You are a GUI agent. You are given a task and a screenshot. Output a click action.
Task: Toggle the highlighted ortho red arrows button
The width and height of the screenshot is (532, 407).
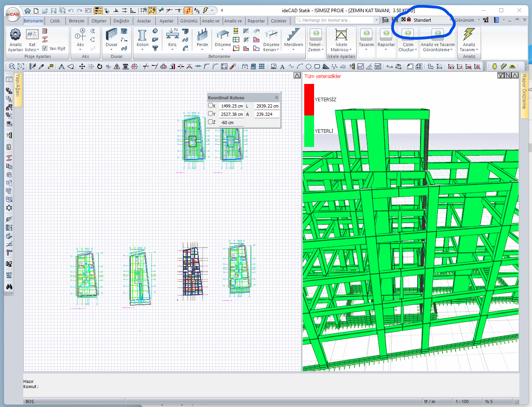click(188, 11)
